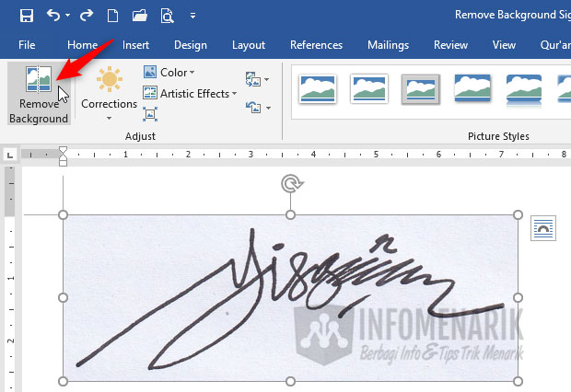Open the Corrections gallery
The width and height of the screenshot is (571, 392).
(109, 94)
